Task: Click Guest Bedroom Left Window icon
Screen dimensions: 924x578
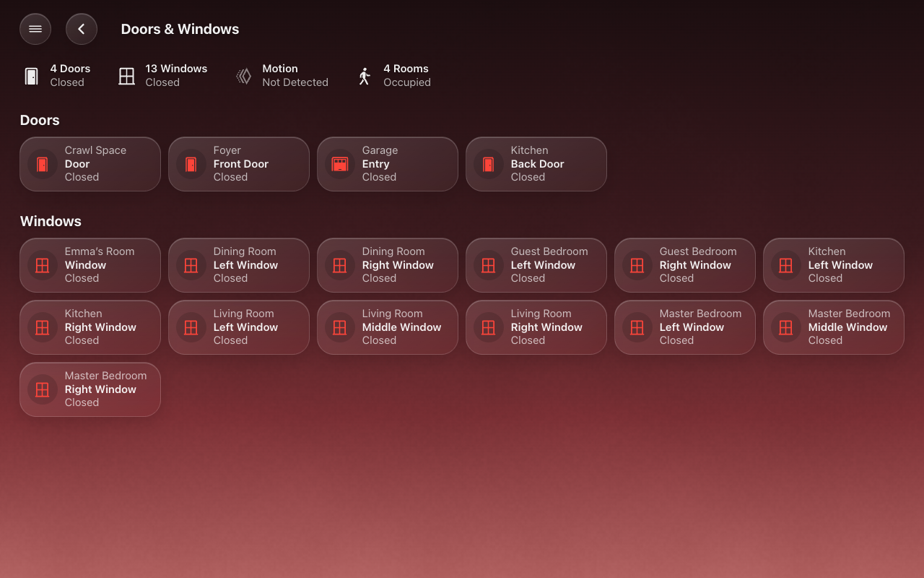Action: [489, 265]
